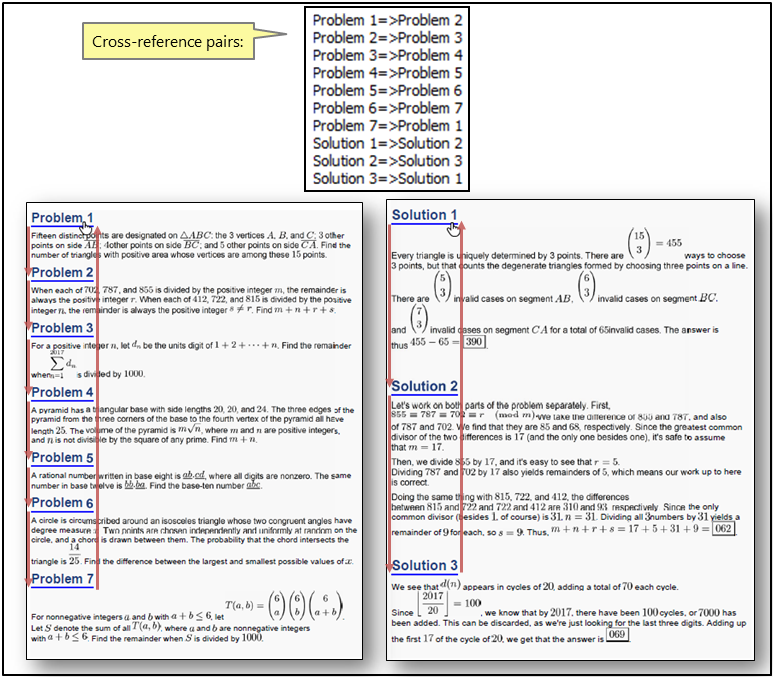Click the 'Let's work on both parts' sentence

pos(501,405)
